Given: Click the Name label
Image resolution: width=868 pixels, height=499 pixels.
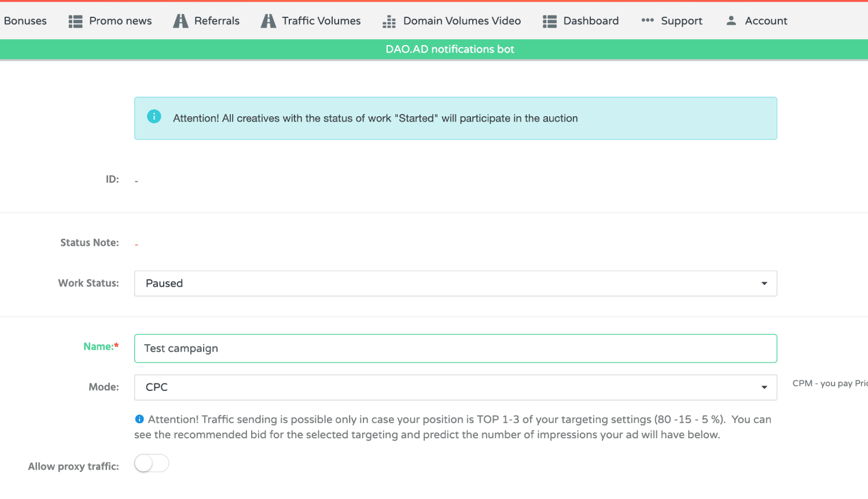Looking at the screenshot, I should click(101, 346).
